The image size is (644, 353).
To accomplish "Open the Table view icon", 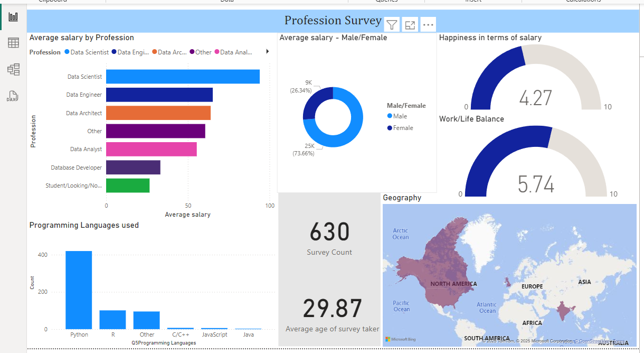I will 13,43.
